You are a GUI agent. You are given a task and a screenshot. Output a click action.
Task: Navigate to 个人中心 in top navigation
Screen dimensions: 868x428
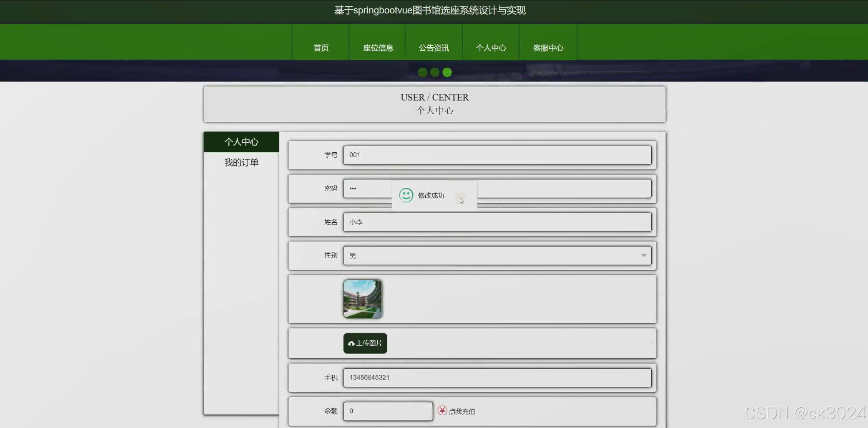[x=491, y=48]
